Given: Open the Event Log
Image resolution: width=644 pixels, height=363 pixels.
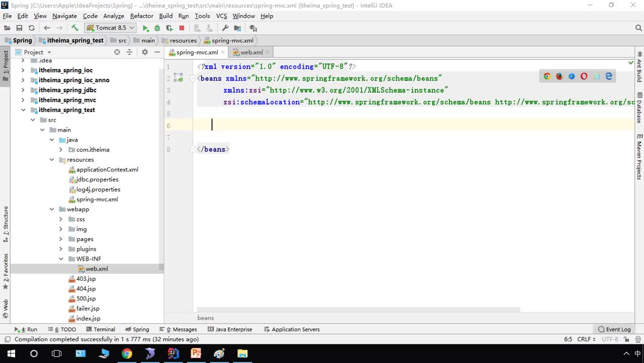Looking at the screenshot, I should tap(614, 329).
